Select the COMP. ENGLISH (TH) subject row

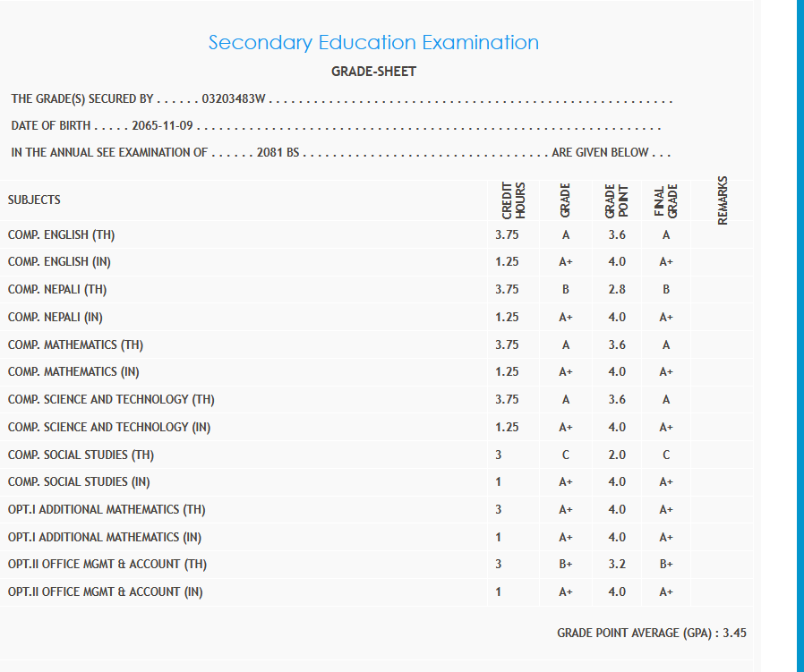(62, 235)
